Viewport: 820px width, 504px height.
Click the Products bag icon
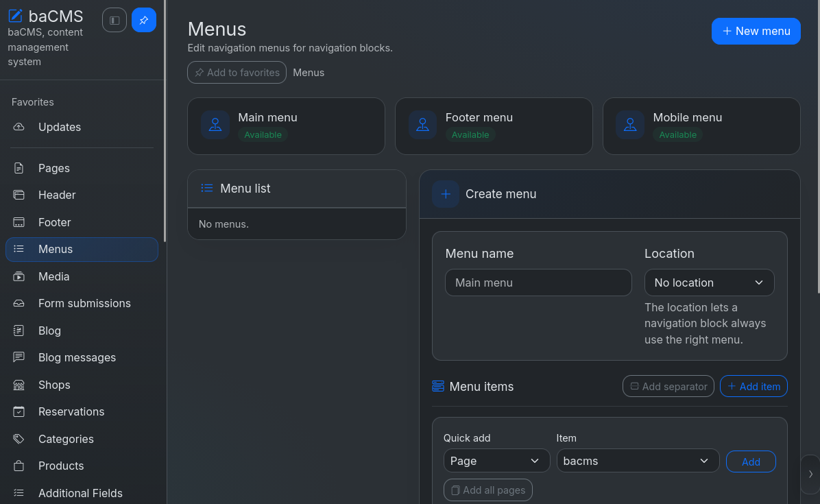point(19,466)
